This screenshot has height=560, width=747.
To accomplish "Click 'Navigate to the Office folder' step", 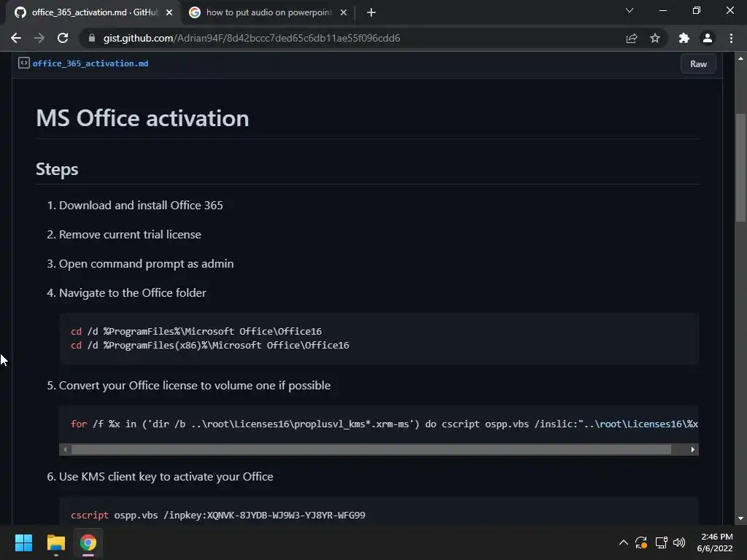I will coord(133,293).
